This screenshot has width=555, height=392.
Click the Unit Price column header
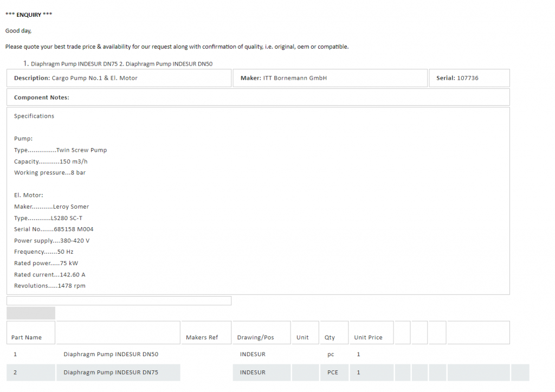pos(368,337)
